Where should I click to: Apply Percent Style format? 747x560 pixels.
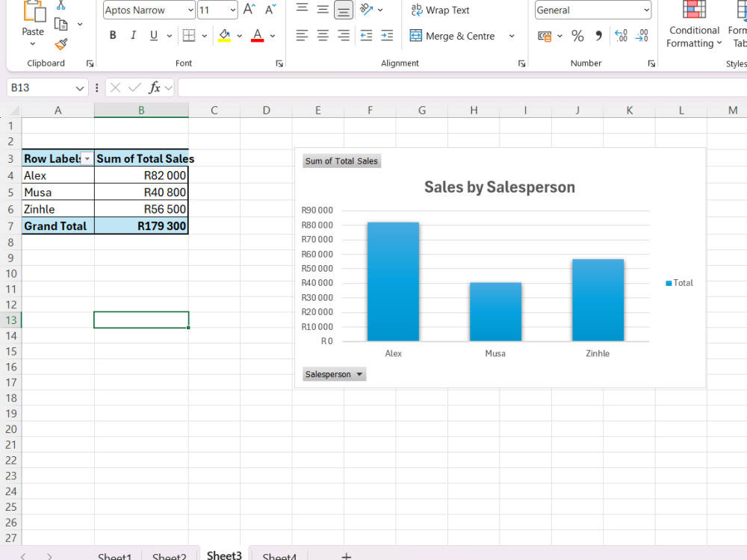(x=577, y=36)
